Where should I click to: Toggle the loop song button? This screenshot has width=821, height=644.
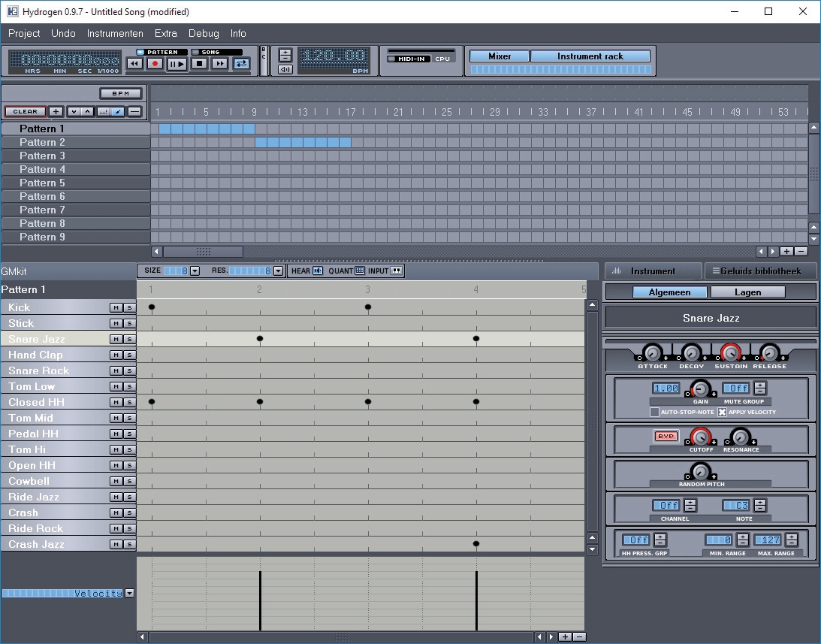(241, 64)
